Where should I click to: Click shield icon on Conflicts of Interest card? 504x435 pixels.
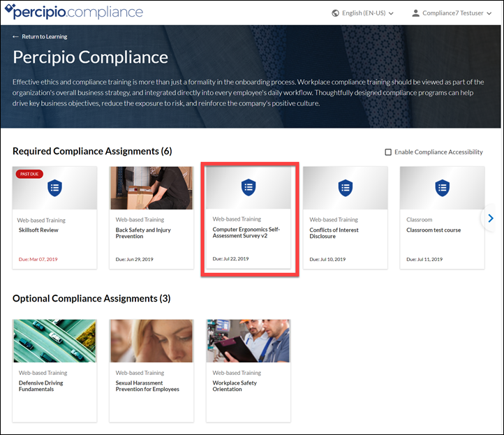(346, 188)
